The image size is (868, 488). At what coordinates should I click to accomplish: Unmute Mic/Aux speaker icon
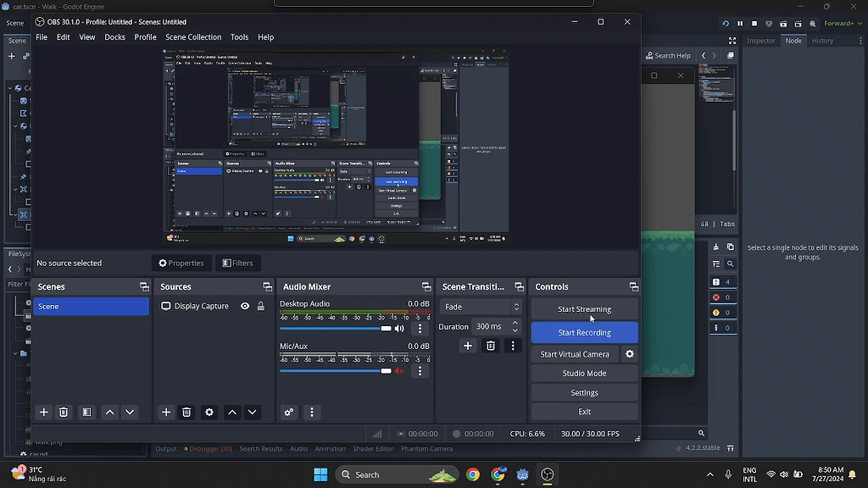click(x=399, y=371)
